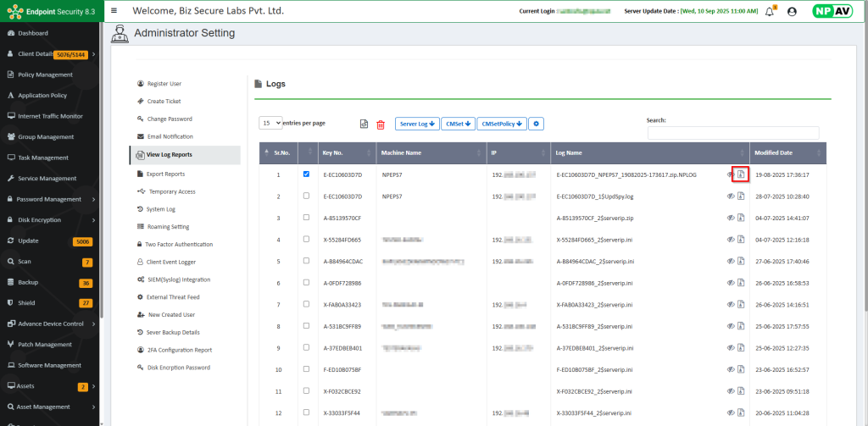Click into the Search input field
868x426 pixels.
click(733, 133)
